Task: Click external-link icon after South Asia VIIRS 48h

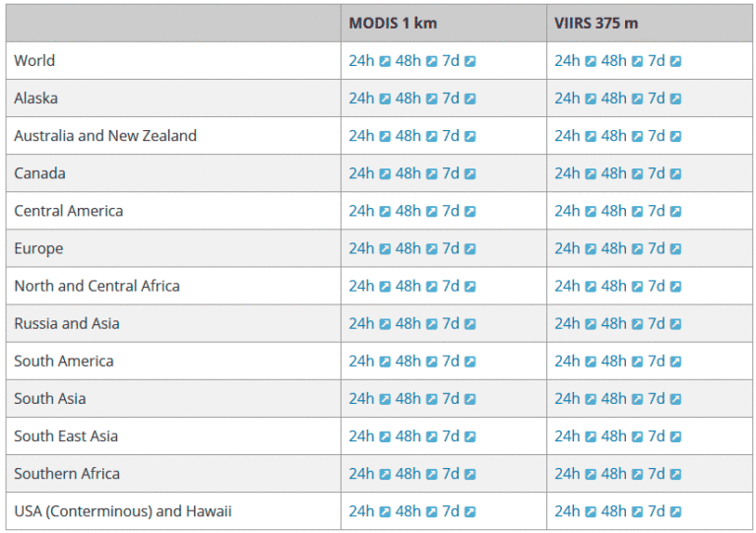Action: [x=638, y=399]
